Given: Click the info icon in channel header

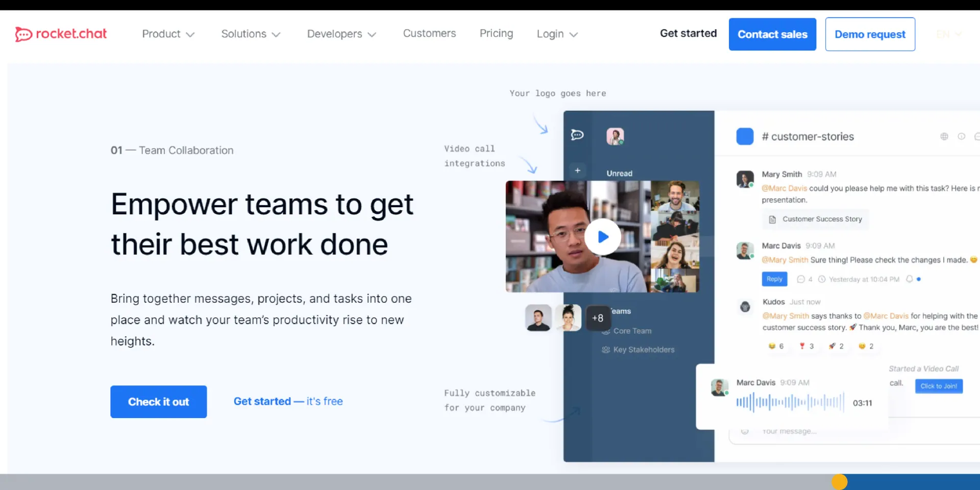Looking at the screenshot, I should (x=961, y=136).
